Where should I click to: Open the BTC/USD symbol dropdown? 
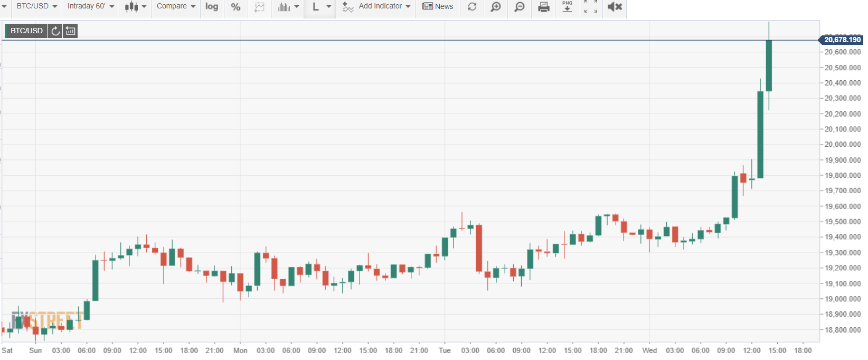pyautogui.click(x=36, y=6)
